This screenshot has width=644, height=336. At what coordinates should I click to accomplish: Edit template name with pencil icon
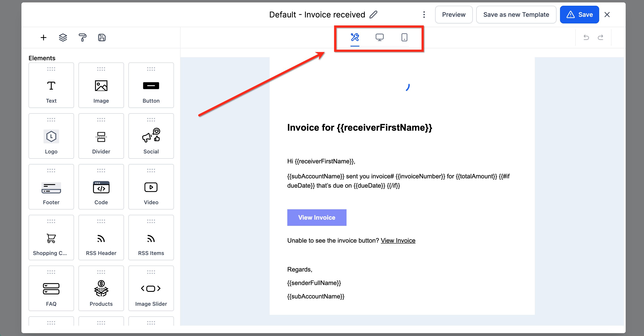(373, 15)
